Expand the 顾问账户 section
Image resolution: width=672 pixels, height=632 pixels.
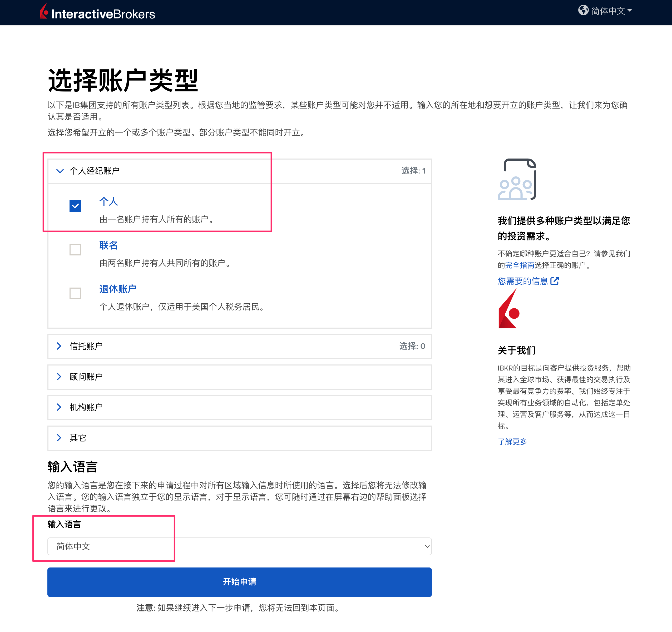click(x=60, y=377)
